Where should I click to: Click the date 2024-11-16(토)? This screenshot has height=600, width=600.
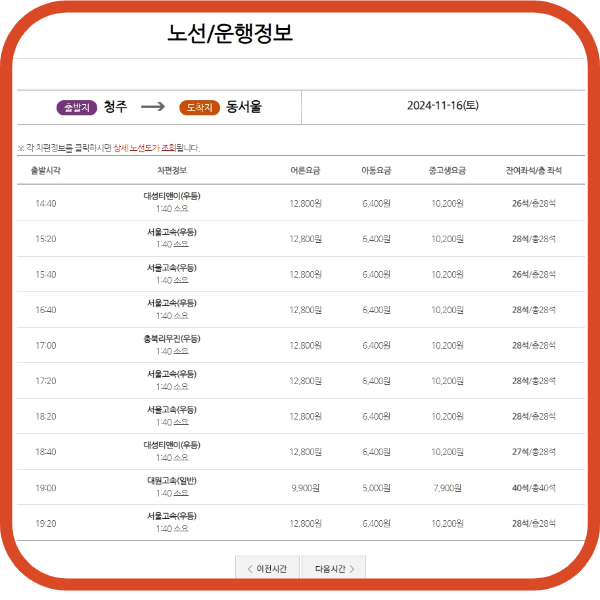click(443, 105)
